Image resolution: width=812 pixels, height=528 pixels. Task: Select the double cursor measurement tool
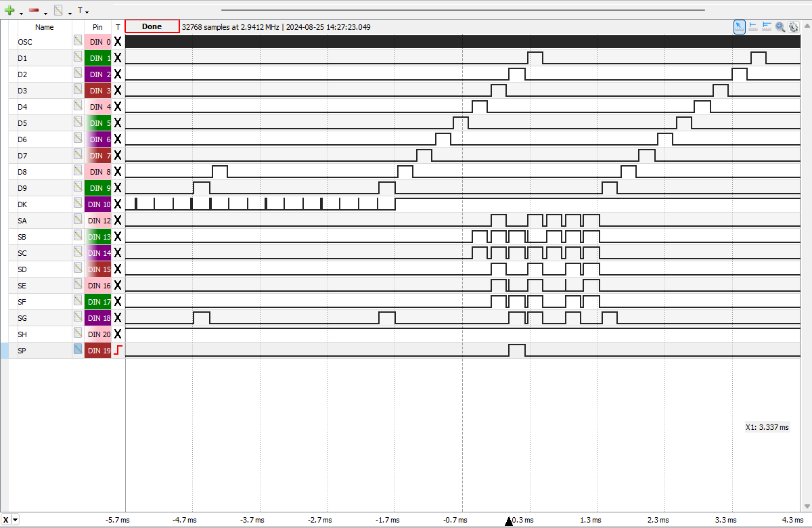point(767,26)
